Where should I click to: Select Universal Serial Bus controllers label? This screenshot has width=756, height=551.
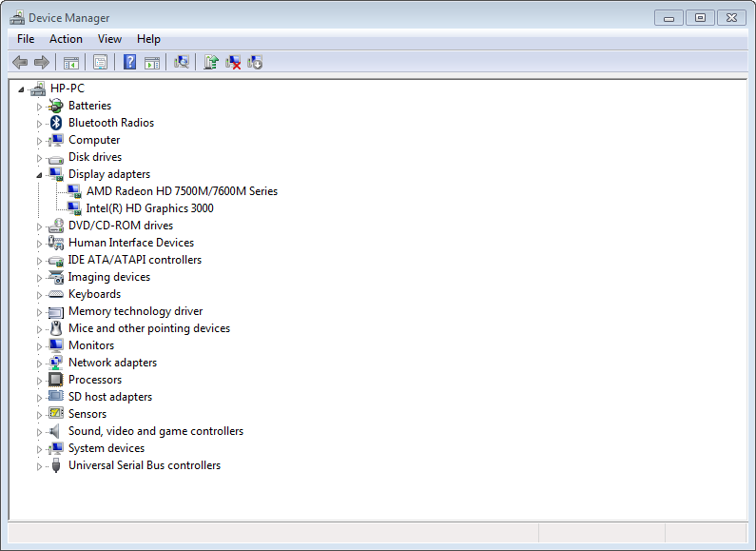click(x=145, y=465)
